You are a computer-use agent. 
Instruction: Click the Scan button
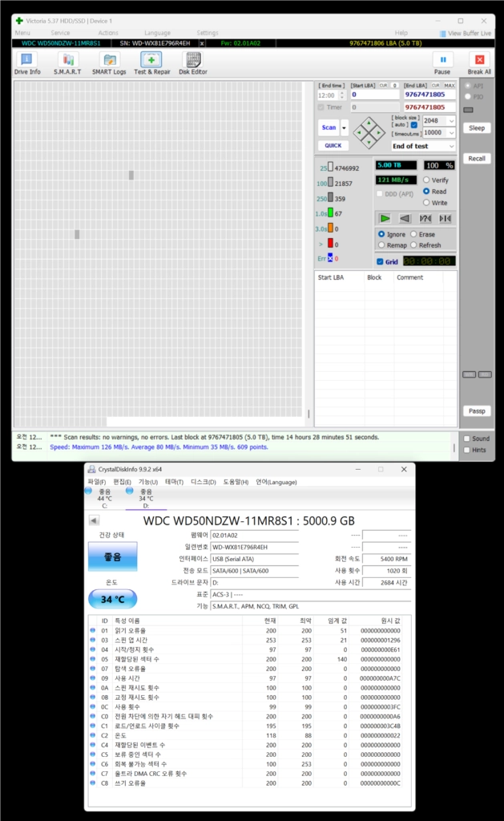pyautogui.click(x=329, y=127)
